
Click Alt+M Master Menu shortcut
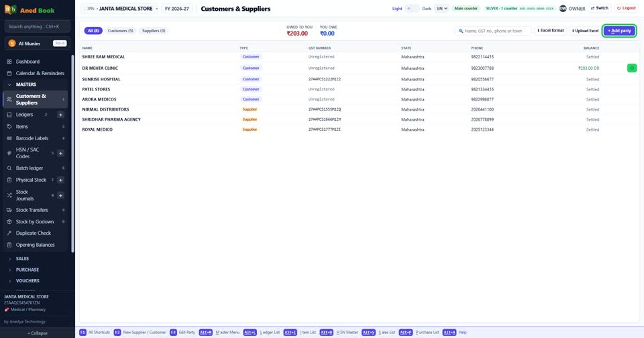(x=219, y=332)
